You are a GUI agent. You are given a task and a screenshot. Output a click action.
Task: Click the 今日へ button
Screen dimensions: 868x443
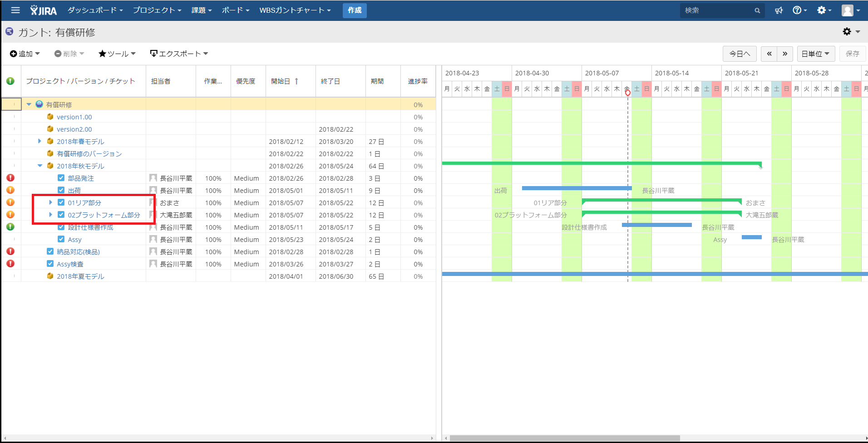740,54
